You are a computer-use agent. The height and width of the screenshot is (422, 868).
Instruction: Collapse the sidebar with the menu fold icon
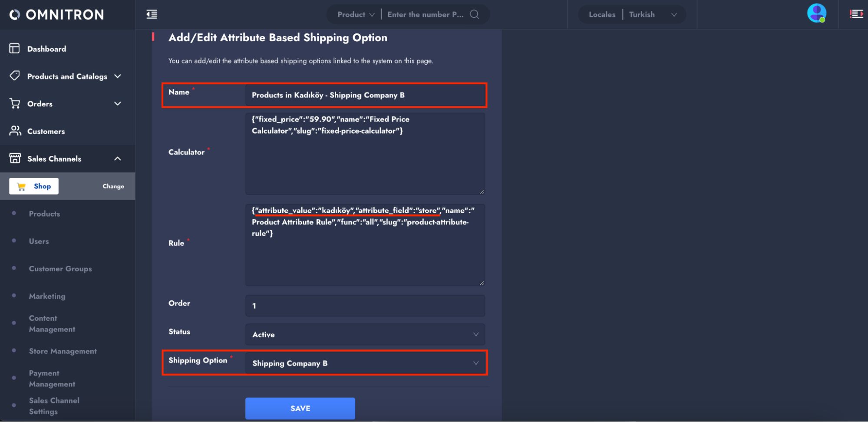tap(152, 14)
